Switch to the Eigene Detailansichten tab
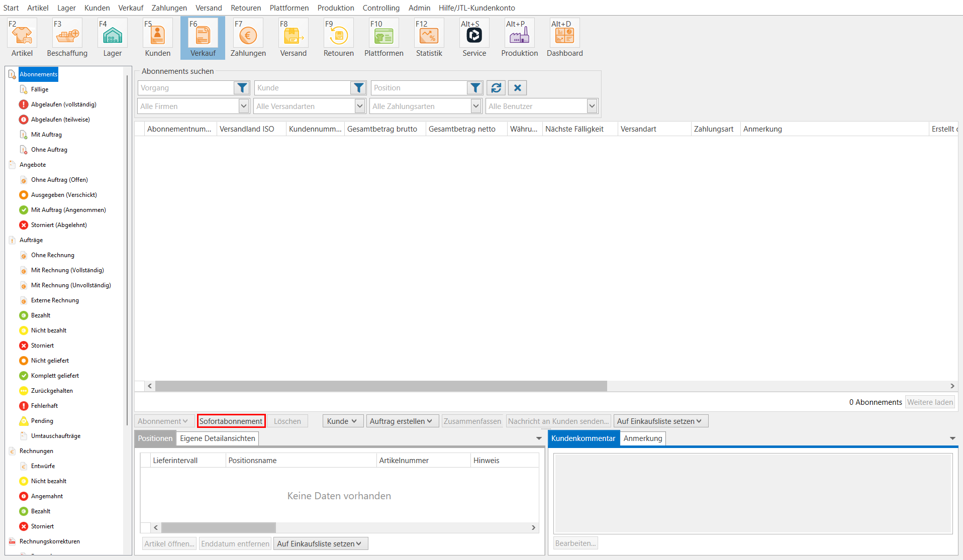This screenshot has height=560, width=963. [x=218, y=438]
